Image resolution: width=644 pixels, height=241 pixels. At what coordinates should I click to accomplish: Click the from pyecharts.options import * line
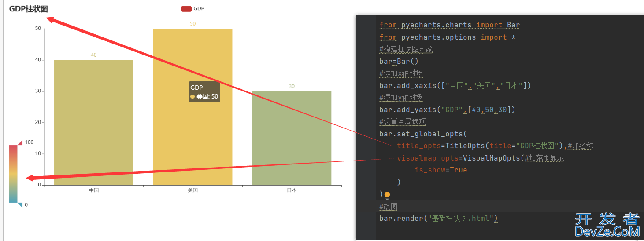point(447,37)
